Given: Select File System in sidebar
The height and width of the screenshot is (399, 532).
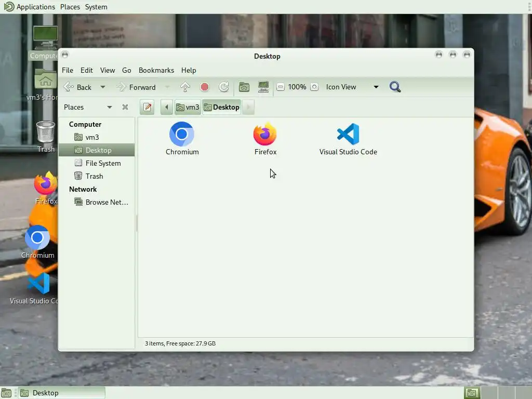Looking at the screenshot, I should click(97, 163).
